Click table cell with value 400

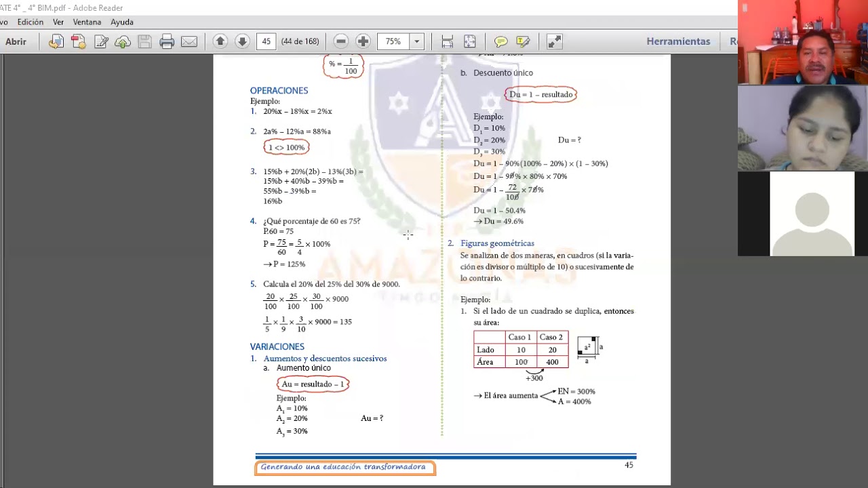point(552,362)
